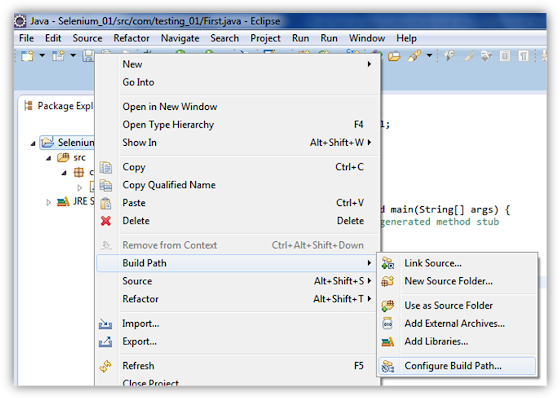The height and width of the screenshot is (398, 560).
Task: Select Configure Build Path... entry
Action: (x=457, y=366)
